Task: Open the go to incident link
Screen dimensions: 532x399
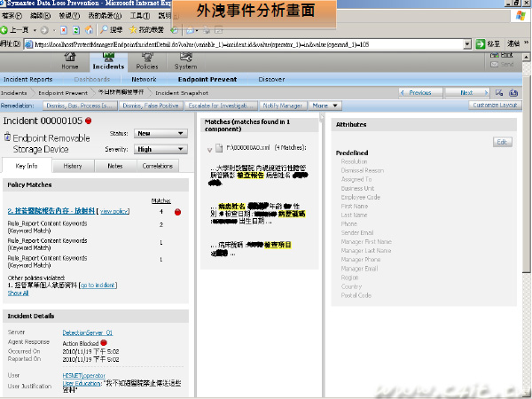Action: click(x=98, y=286)
